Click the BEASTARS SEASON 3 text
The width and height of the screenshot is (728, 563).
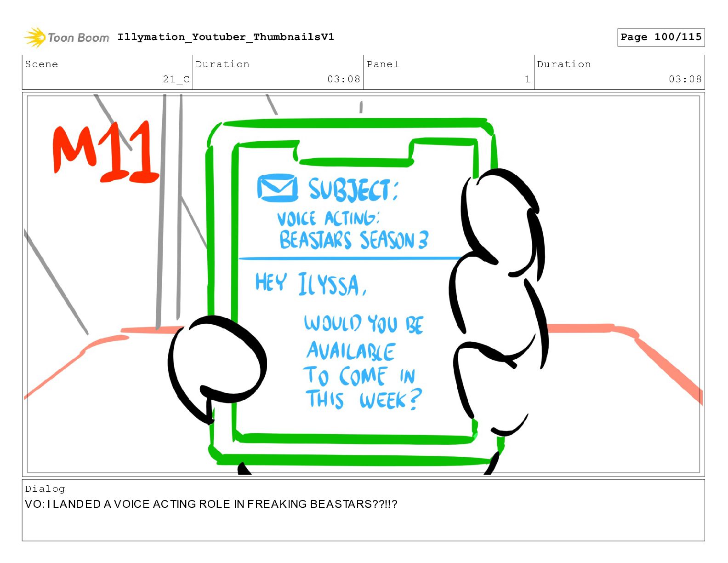point(354,240)
